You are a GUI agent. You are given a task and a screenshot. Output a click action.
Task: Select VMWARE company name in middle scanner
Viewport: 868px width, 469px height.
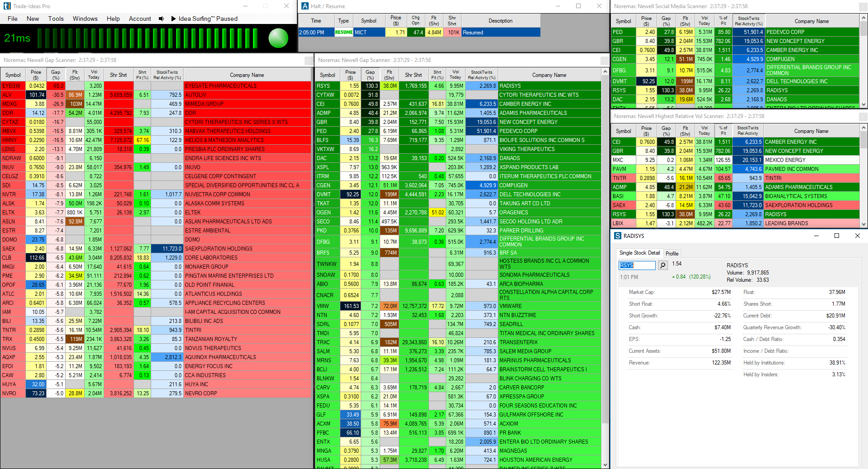point(510,306)
